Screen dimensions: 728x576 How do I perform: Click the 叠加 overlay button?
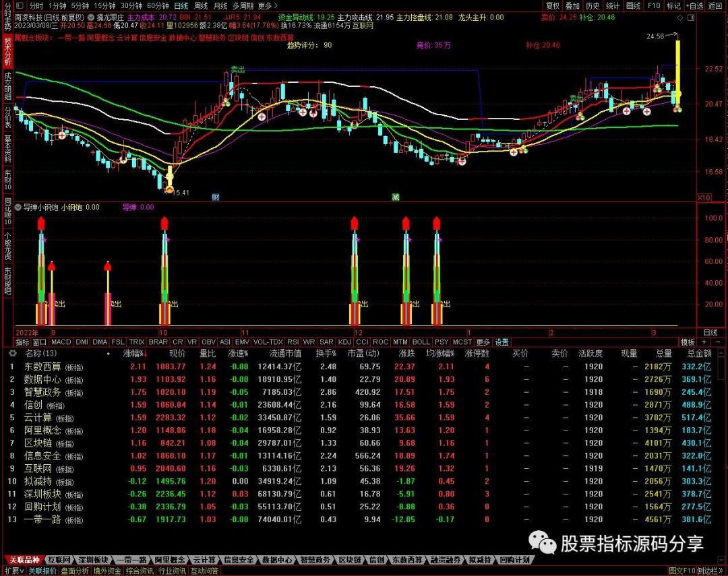(x=572, y=5)
